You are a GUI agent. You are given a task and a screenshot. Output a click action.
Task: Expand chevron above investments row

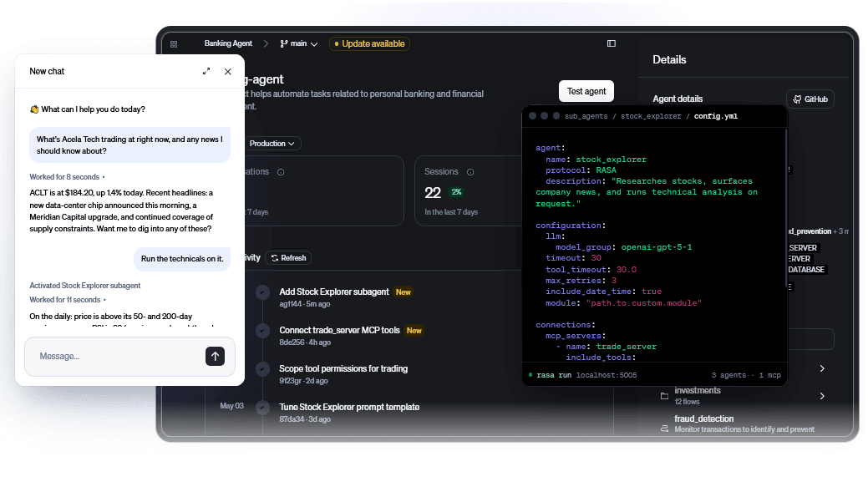click(822, 368)
